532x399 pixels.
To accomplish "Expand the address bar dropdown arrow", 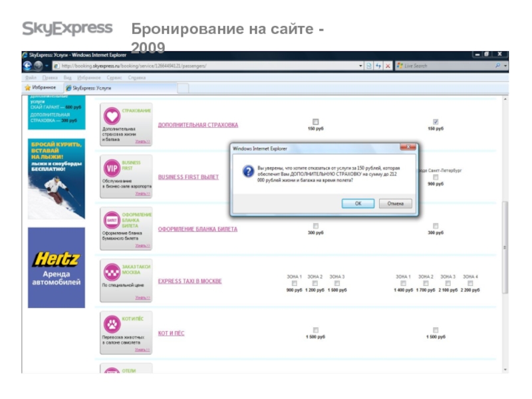I will pyautogui.click(x=360, y=66).
